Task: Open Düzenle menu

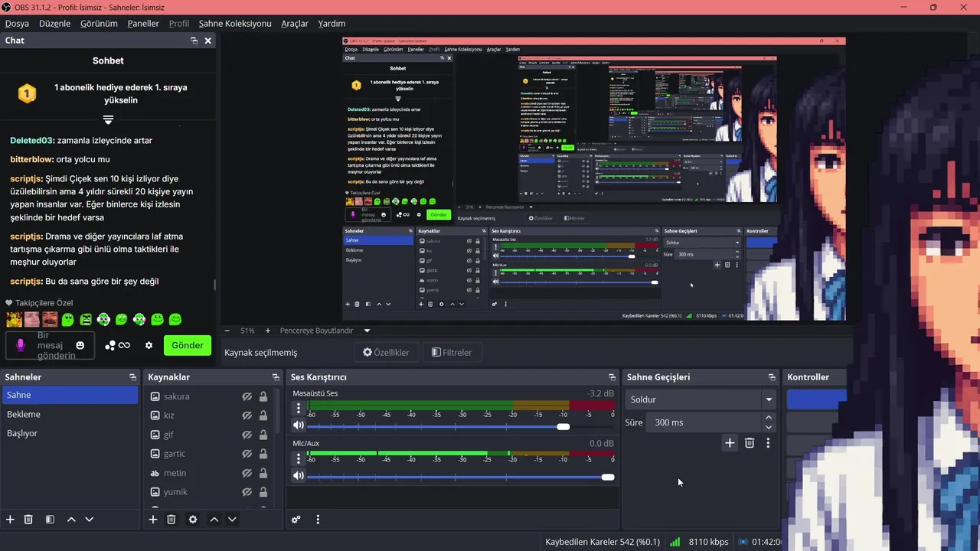Action: pos(54,24)
